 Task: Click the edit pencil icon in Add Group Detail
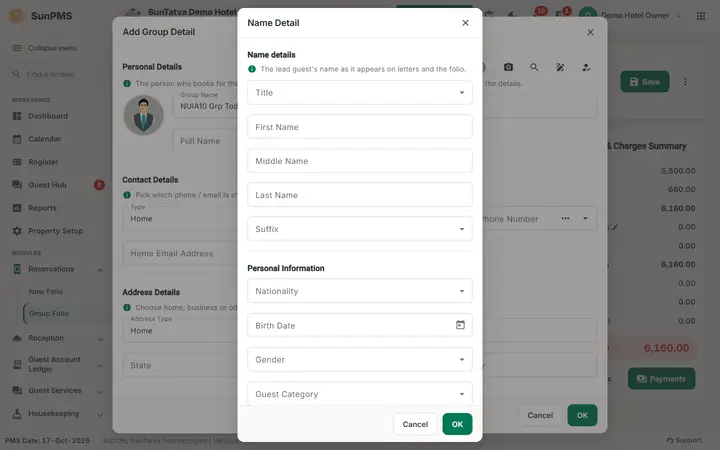[x=560, y=67]
